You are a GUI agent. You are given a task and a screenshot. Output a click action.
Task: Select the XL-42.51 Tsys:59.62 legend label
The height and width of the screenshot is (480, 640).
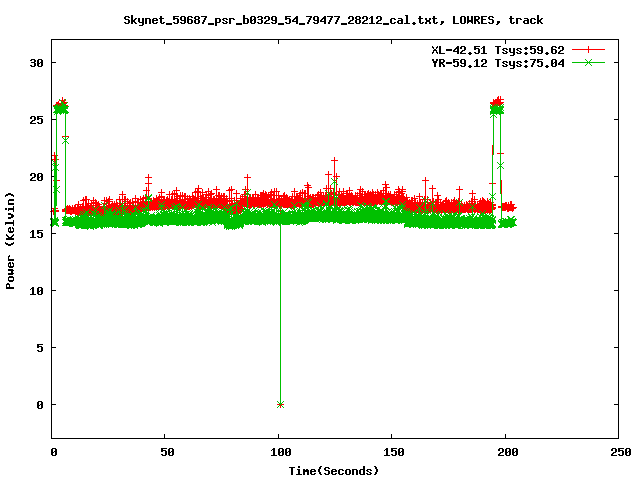tap(498, 50)
